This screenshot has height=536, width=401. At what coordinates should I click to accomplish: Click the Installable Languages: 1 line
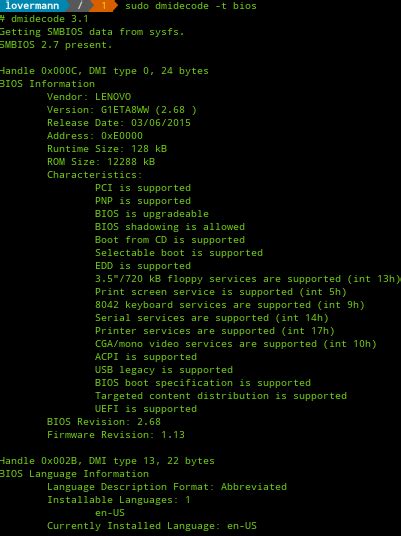coord(119,500)
